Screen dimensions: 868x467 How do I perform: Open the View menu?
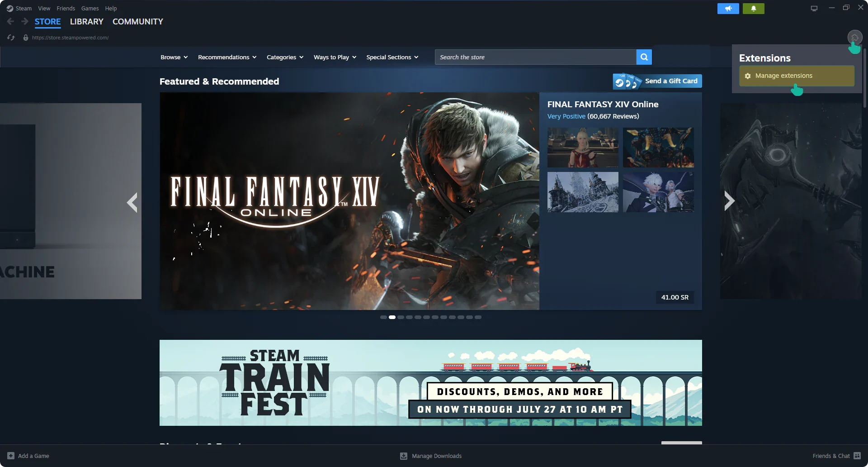point(44,8)
